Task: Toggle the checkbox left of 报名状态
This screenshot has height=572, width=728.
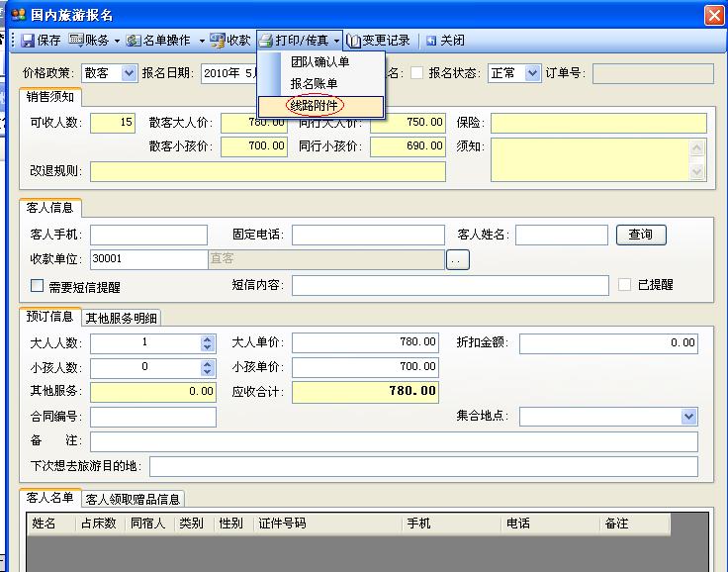Action: click(417, 72)
